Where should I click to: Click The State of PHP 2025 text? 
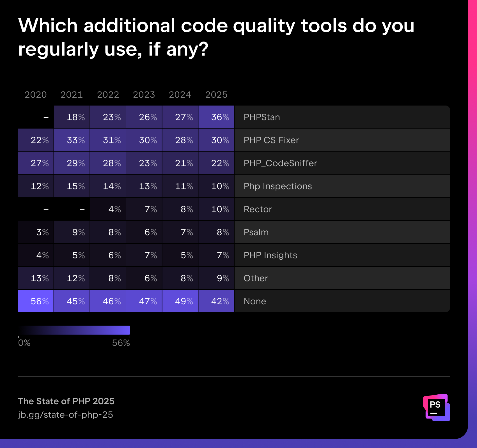tap(66, 401)
